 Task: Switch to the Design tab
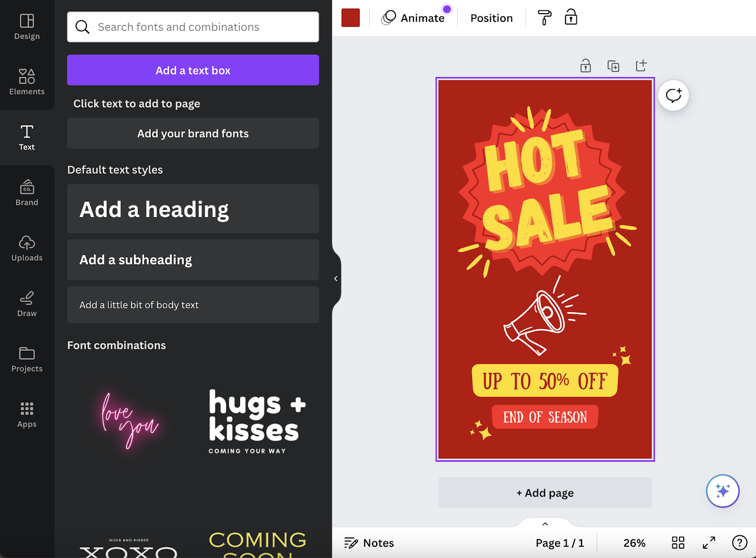[26, 26]
